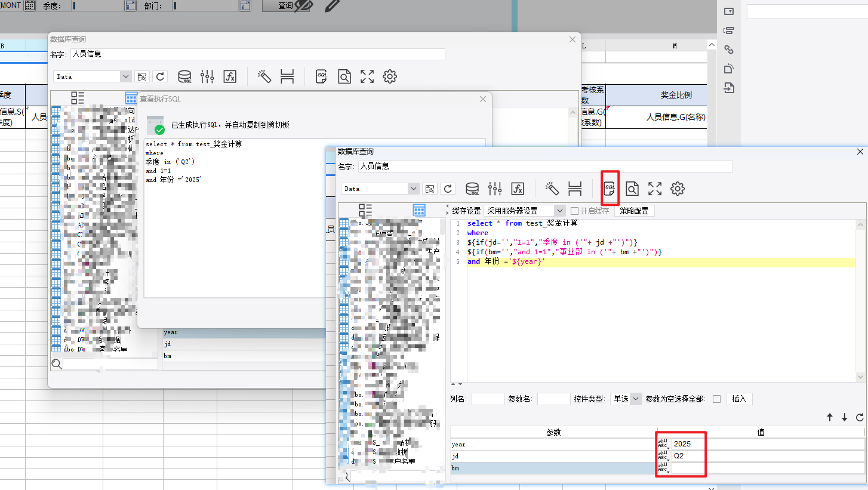Open the calendar icon next to MONT
This screenshot has width=868, height=490.
[x=29, y=5]
